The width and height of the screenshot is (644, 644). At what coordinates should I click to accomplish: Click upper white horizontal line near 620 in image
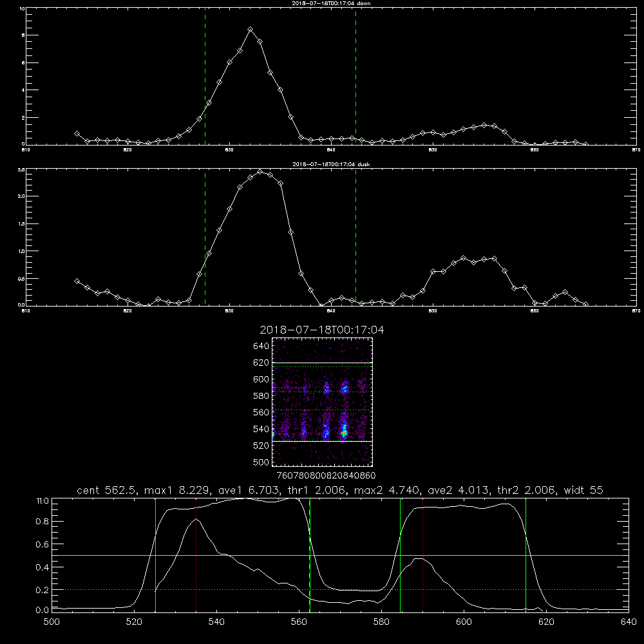323,363
